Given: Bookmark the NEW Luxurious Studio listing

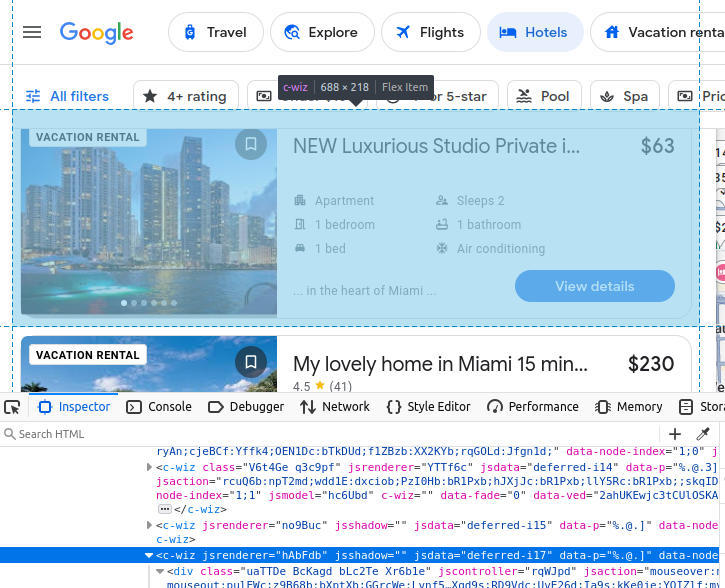Looking at the screenshot, I should coord(251,144).
